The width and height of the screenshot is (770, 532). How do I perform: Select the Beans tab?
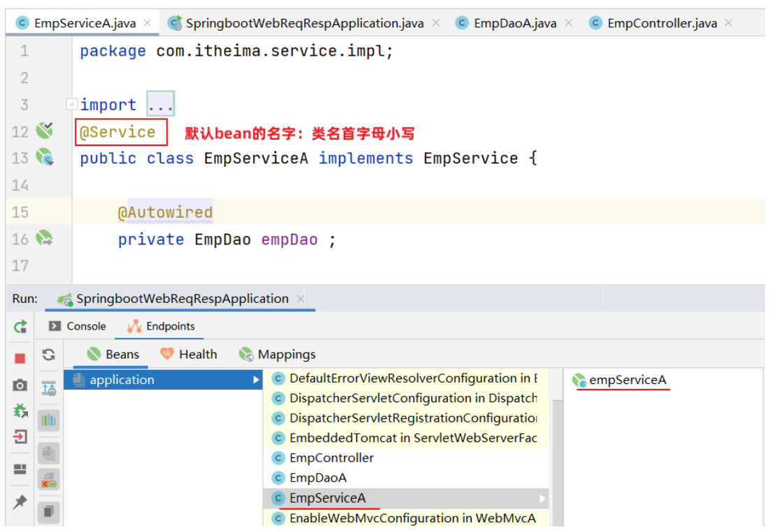(113, 355)
